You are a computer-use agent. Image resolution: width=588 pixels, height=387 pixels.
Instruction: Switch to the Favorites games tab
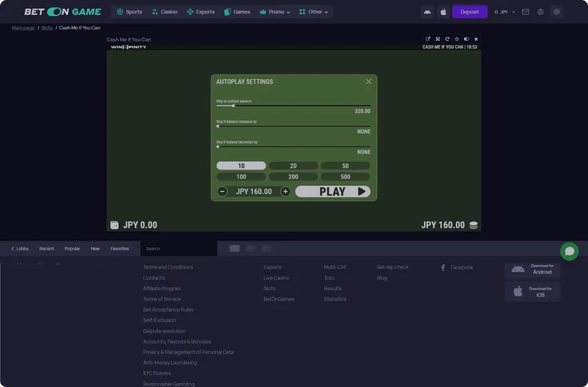pyautogui.click(x=119, y=248)
